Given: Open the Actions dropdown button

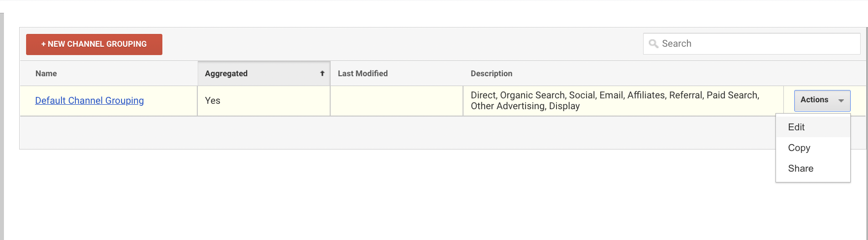Looking at the screenshot, I should point(822,100).
